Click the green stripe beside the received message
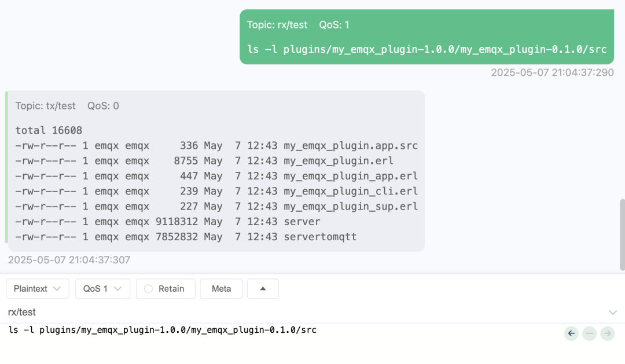625x364 pixels. point(6,167)
